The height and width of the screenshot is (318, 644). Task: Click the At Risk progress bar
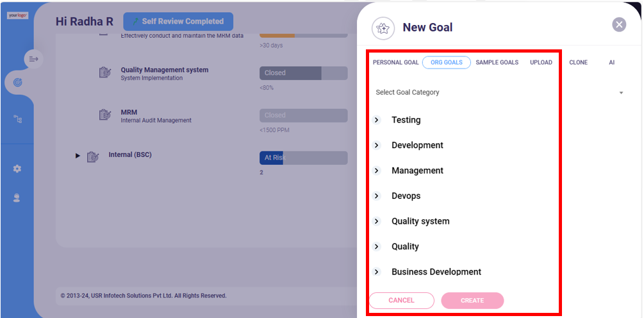coord(304,158)
